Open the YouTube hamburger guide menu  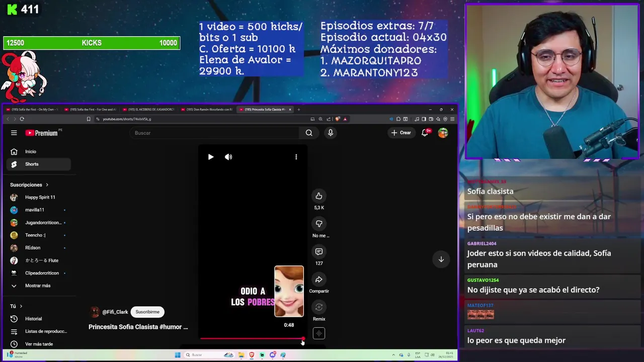click(x=14, y=133)
